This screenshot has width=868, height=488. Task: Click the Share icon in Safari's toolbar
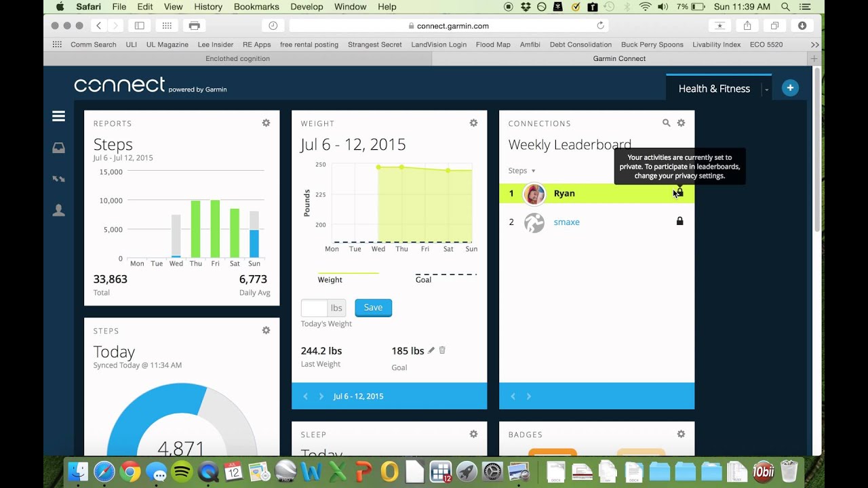[x=747, y=26]
